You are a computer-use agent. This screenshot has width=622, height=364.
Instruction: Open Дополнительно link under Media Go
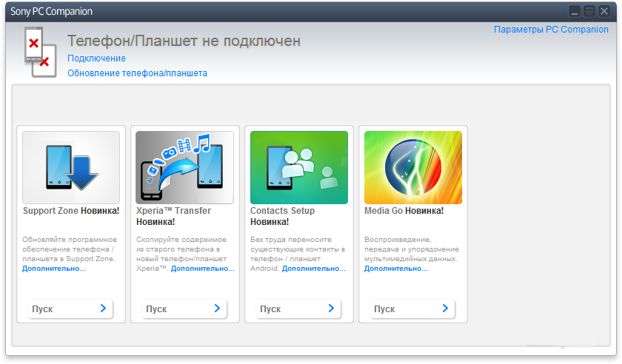click(396, 269)
